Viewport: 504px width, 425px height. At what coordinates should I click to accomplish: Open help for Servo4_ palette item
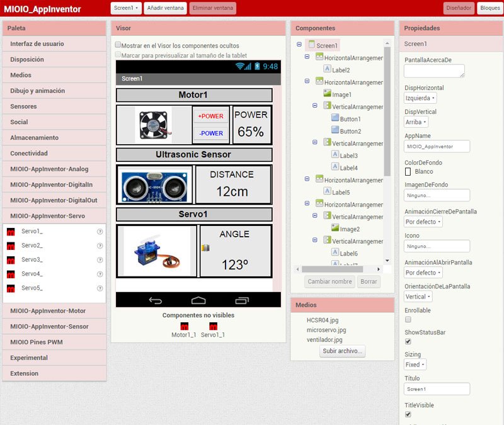[100, 274]
